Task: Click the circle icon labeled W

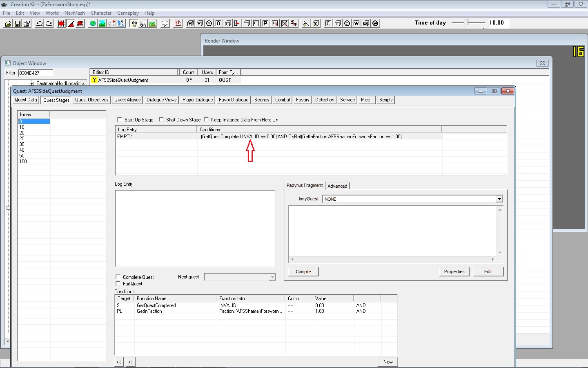Action: click(375, 23)
